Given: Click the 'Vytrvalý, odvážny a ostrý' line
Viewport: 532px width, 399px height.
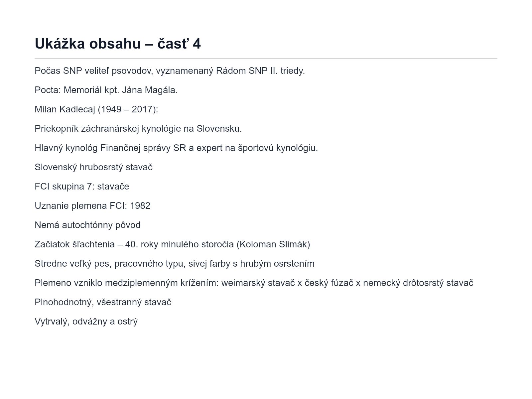Looking at the screenshot, I should pos(86,322).
